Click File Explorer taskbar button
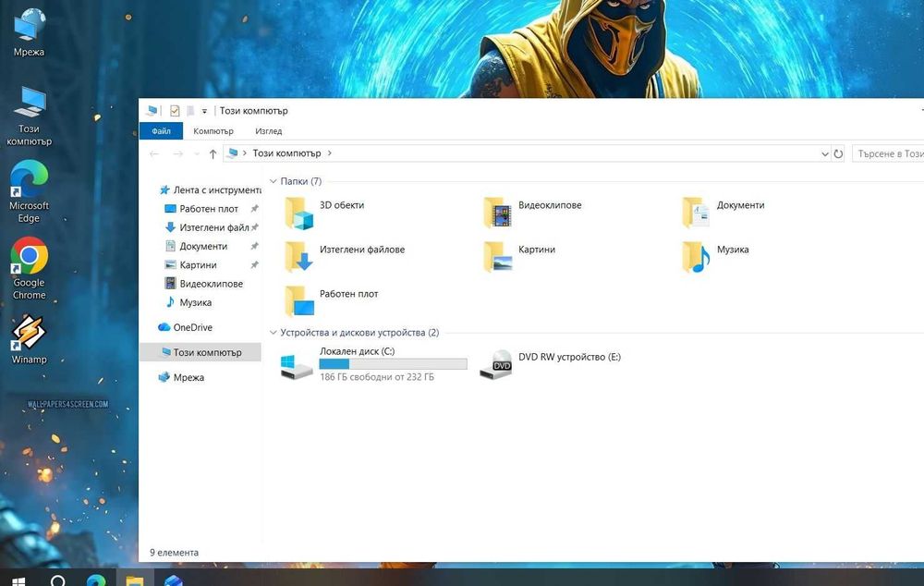The width and height of the screenshot is (924, 586). 134,579
